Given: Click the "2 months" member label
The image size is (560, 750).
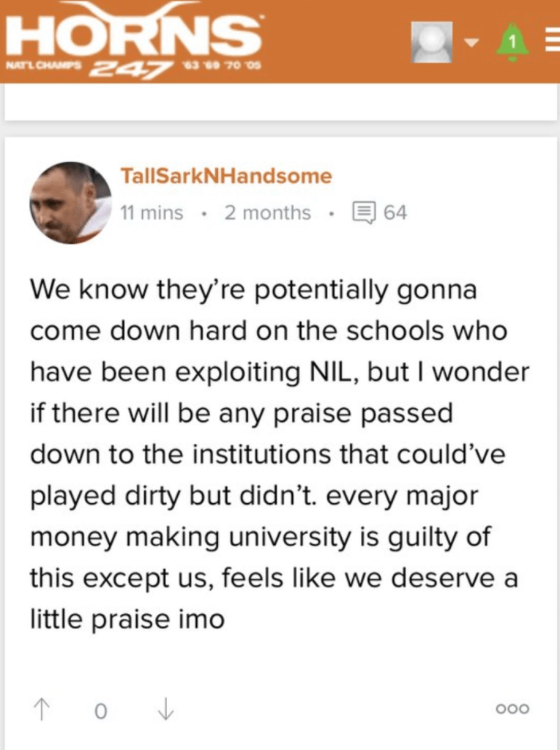Looking at the screenshot, I should tap(267, 213).
